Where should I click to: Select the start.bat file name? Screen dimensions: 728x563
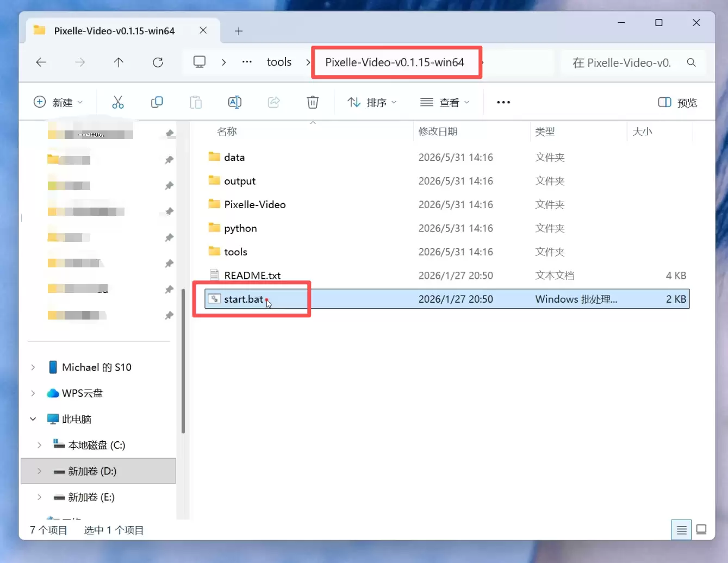tap(244, 299)
